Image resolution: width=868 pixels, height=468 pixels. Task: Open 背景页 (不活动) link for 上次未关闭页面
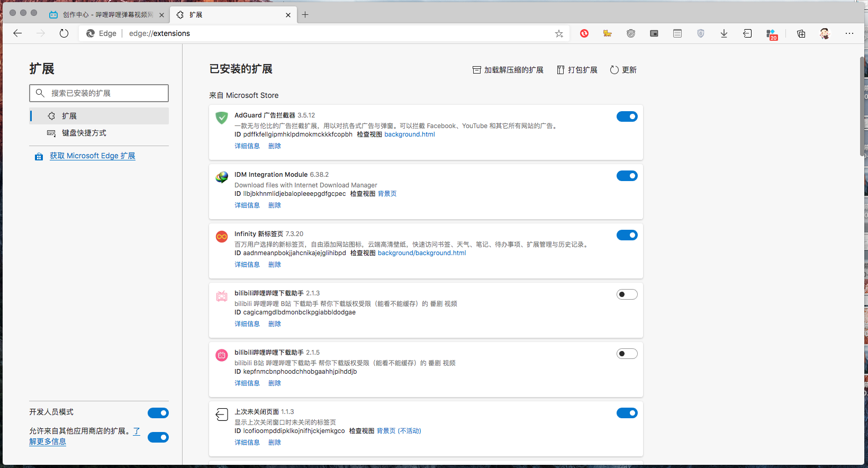pyautogui.click(x=399, y=431)
